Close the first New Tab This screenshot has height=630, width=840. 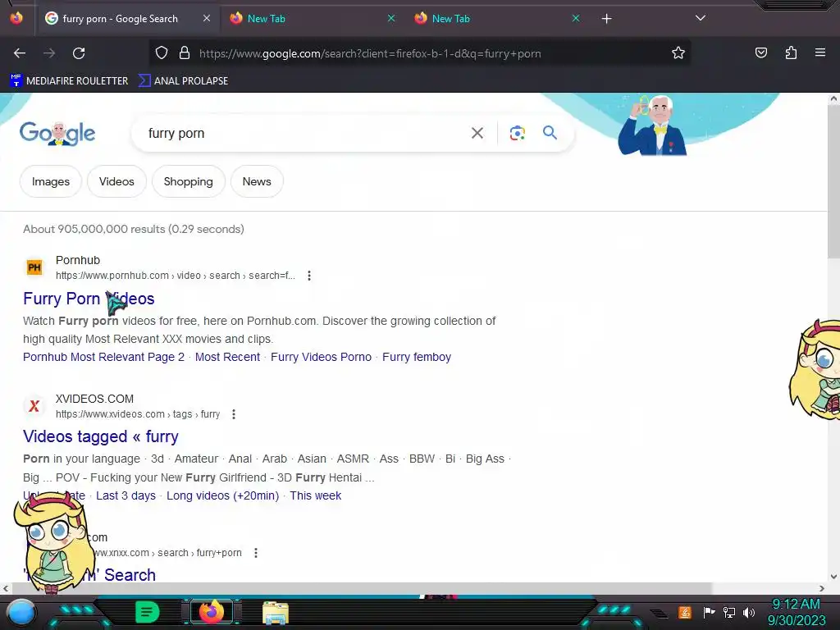pyautogui.click(x=391, y=18)
